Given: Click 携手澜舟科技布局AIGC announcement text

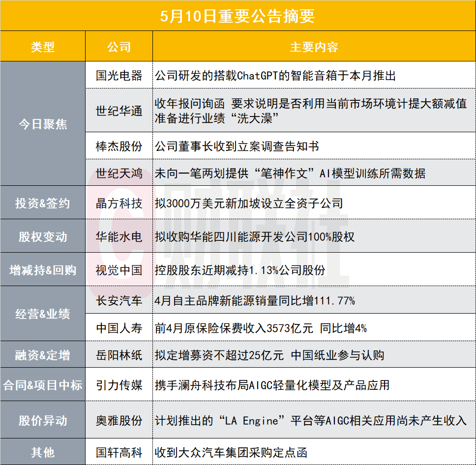Looking at the screenshot, I should click(272, 385).
